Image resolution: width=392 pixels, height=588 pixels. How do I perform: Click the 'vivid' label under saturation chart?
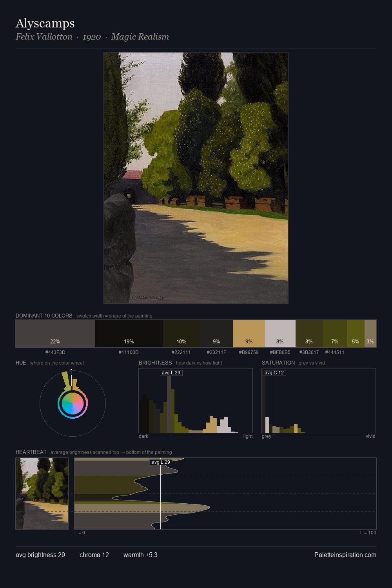pos(370,436)
